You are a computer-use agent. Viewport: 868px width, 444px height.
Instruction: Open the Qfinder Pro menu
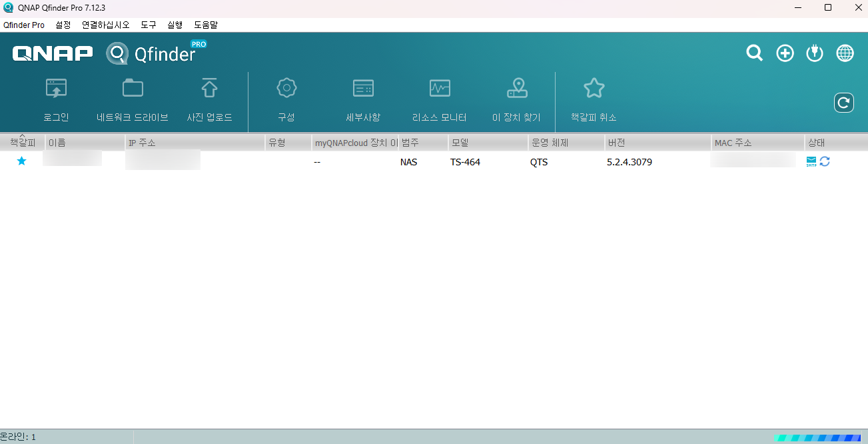point(24,25)
